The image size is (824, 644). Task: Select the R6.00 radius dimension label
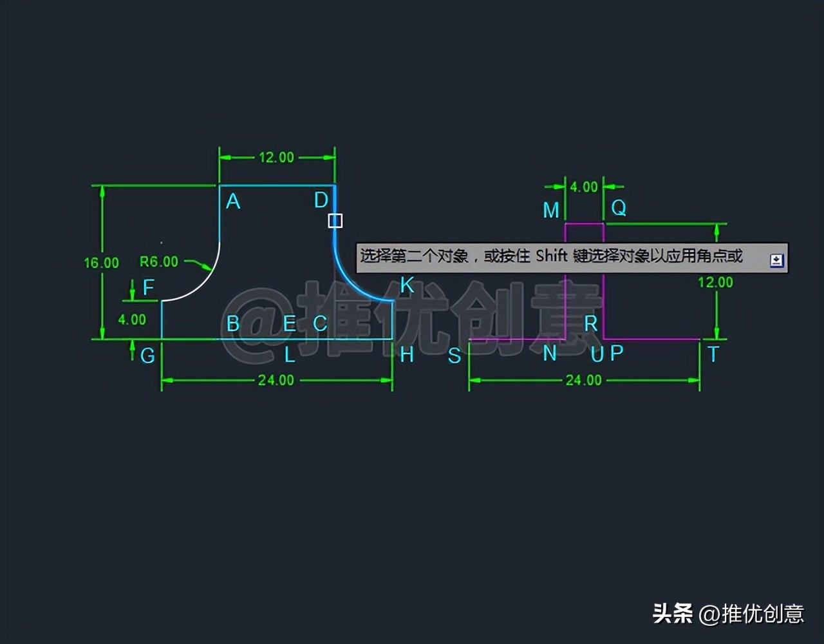[x=159, y=261]
